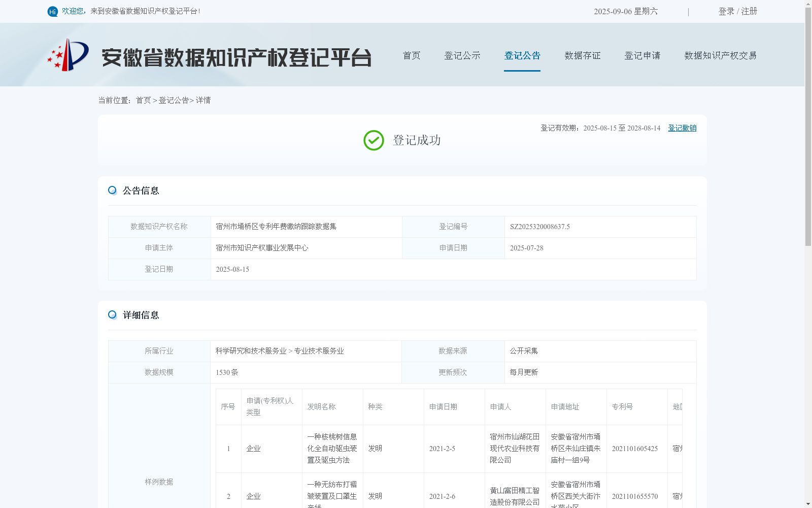Viewport: 812px width, 508px height.
Task: Click the scrollbar down arrow
Action: pyautogui.click(x=808, y=504)
